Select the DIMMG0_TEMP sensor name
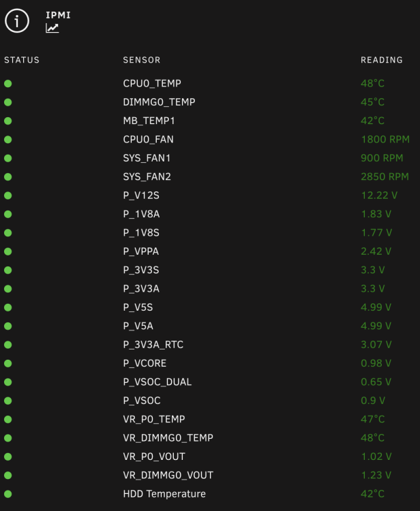420x511 pixels. pyautogui.click(x=159, y=102)
